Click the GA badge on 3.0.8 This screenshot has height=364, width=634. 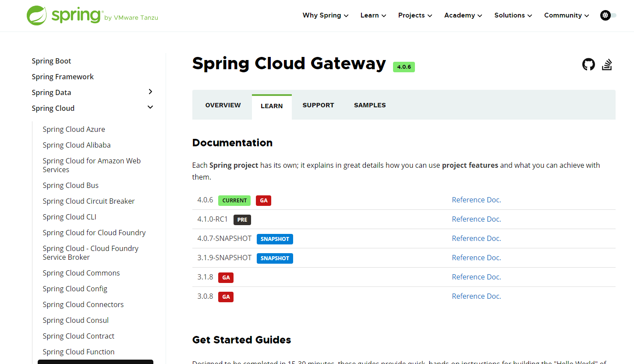[x=226, y=297]
